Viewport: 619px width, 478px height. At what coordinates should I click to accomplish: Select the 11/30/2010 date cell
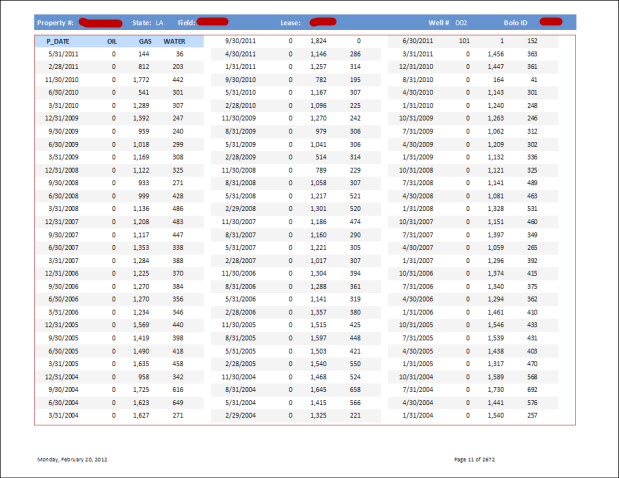62,80
